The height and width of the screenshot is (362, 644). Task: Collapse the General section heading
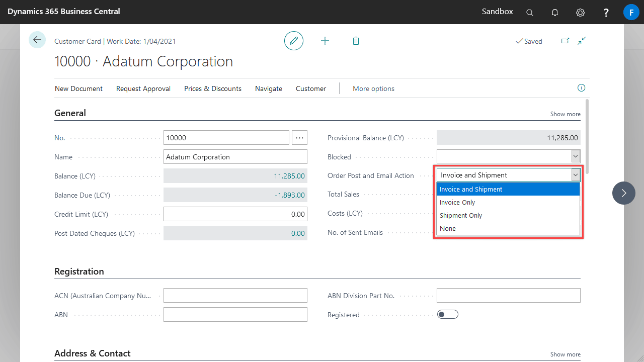[70, 113]
